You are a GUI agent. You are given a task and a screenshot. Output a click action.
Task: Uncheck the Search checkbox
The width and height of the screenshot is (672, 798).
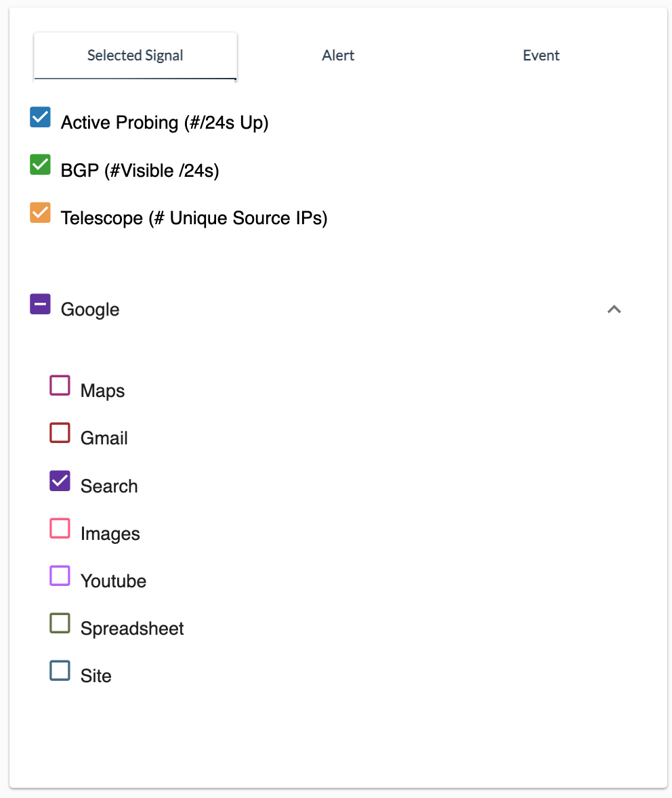pos(60,480)
